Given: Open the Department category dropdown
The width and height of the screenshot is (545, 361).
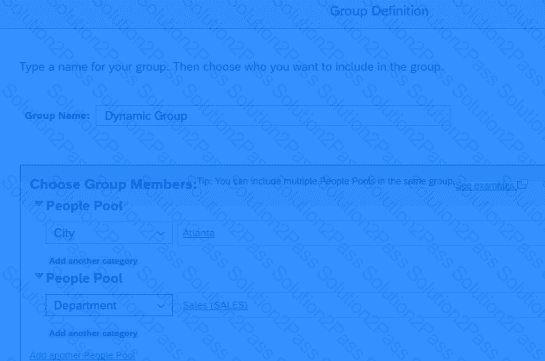Looking at the screenshot, I should 109,305.
